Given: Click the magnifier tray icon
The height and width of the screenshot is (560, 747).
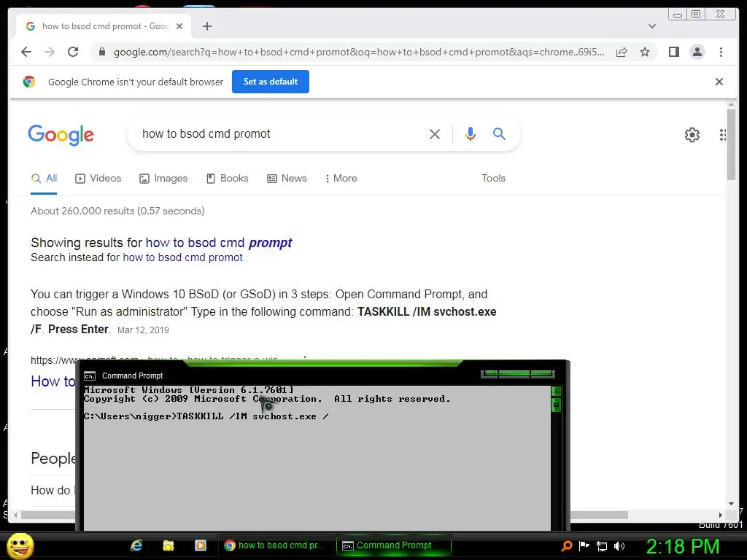Looking at the screenshot, I should (566, 545).
